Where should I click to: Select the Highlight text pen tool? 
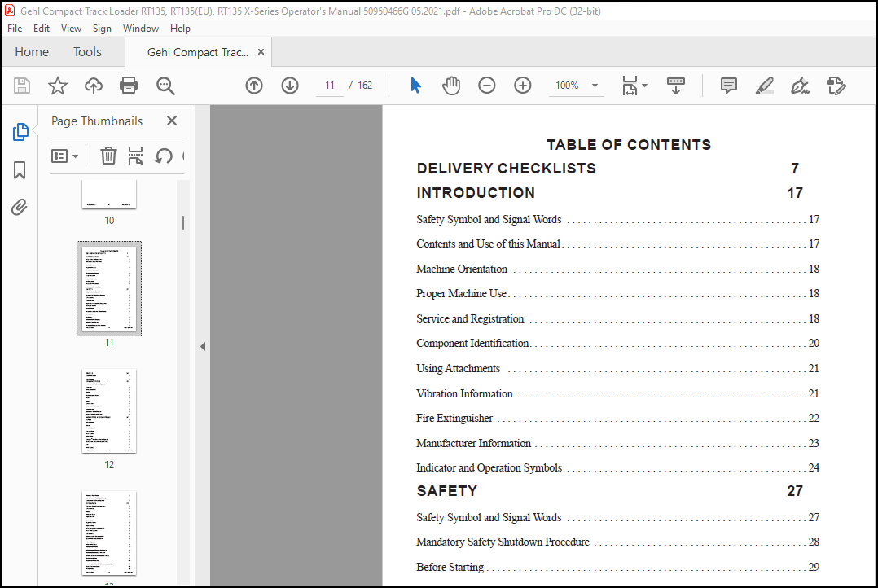(764, 86)
